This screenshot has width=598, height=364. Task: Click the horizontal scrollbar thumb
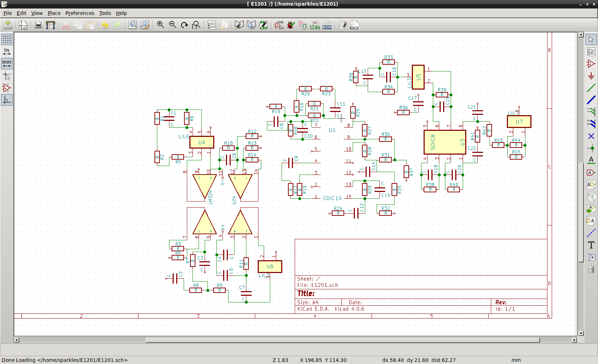pyautogui.click(x=342, y=340)
